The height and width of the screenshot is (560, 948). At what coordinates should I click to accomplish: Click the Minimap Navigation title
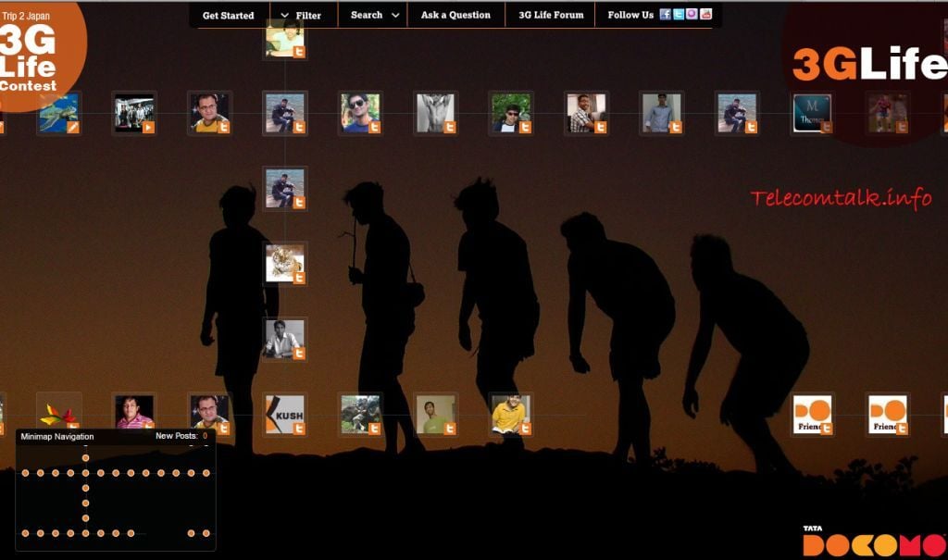(57, 436)
